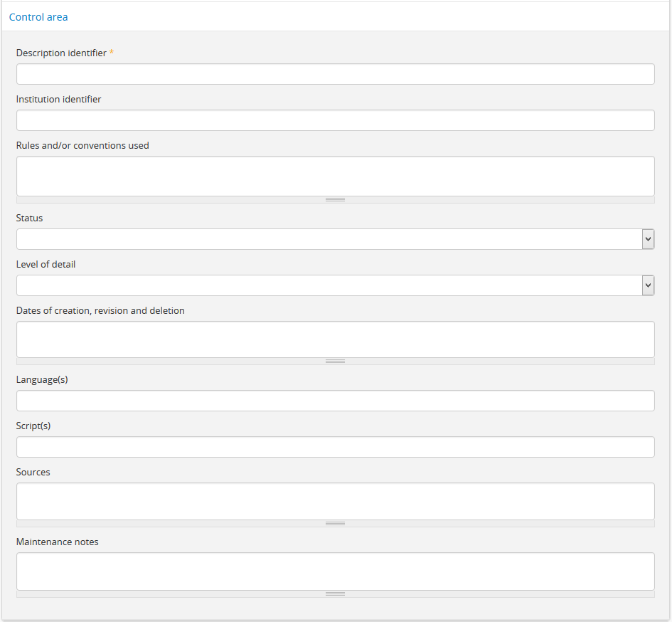Grab the resize grip below Rules textarea
Viewport: 672px width, 622px height.
click(x=335, y=200)
